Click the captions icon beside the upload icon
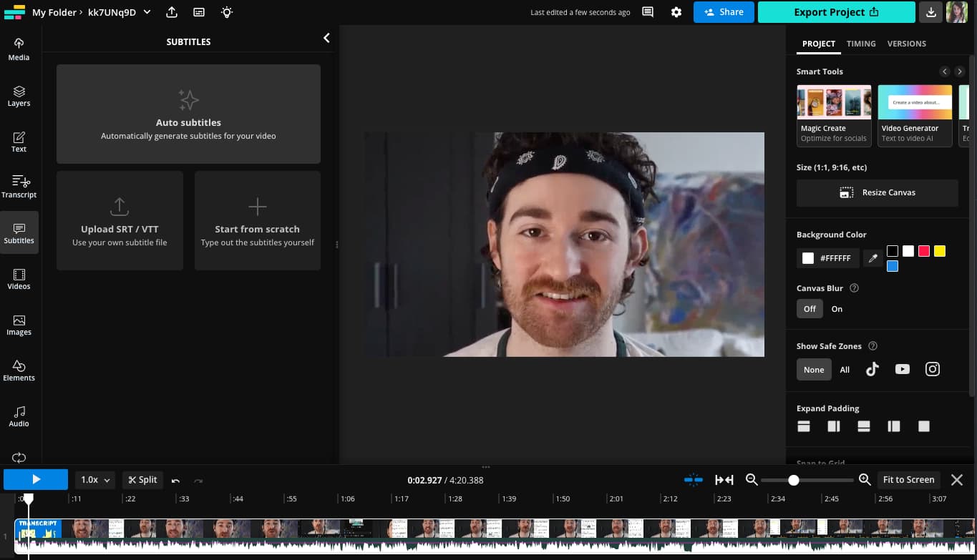Viewport: 977px width, 560px height. click(199, 12)
